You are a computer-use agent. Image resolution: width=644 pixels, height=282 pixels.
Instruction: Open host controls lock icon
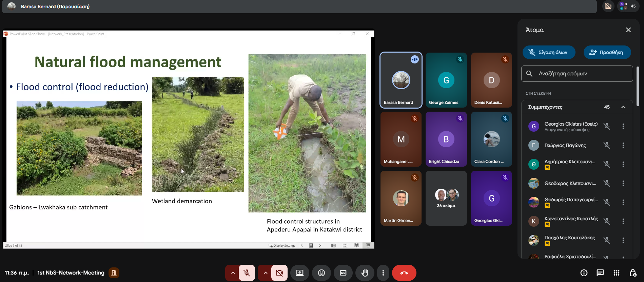(x=632, y=273)
